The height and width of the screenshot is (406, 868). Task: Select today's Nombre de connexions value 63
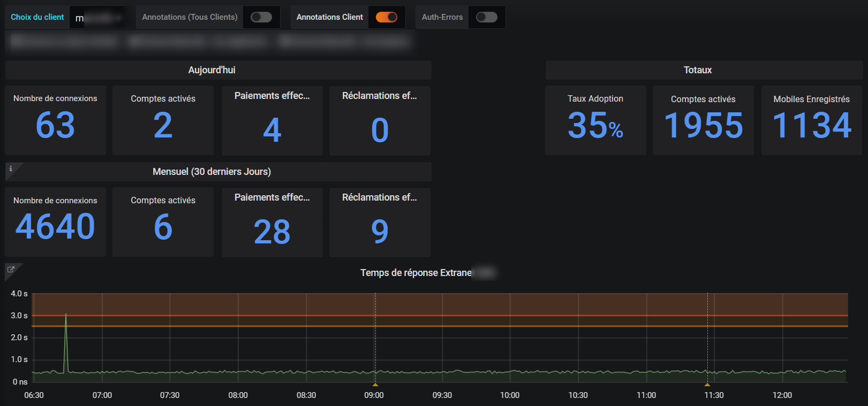pos(55,125)
